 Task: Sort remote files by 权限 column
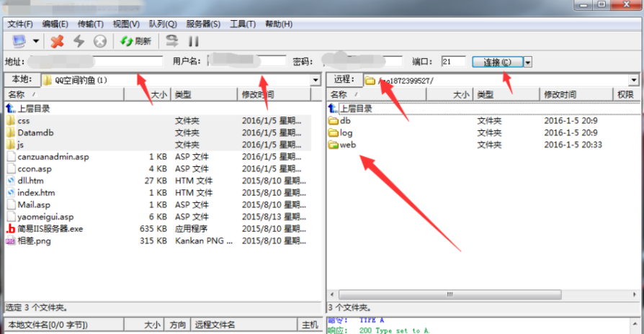(626, 95)
